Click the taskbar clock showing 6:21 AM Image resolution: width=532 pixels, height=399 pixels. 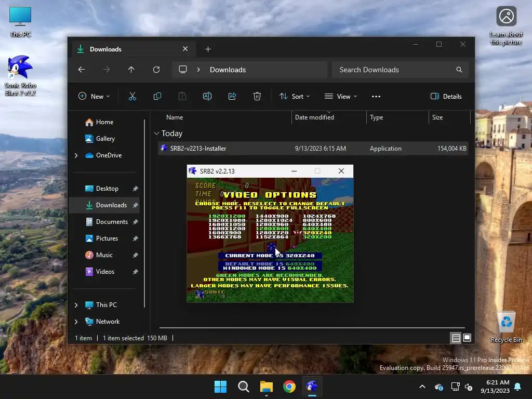tap(495, 387)
